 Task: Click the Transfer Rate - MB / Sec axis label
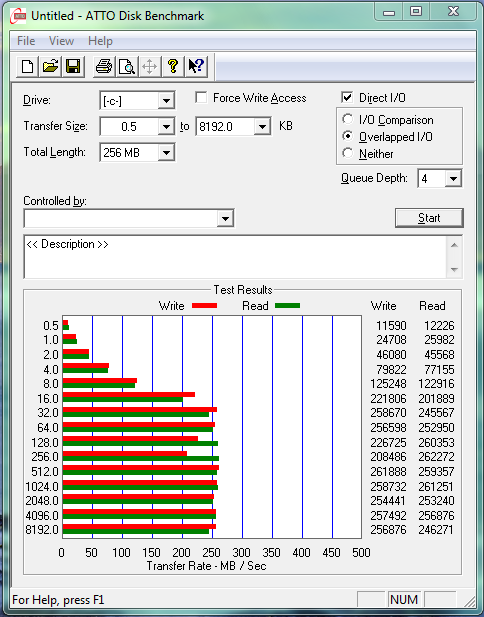[206, 566]
